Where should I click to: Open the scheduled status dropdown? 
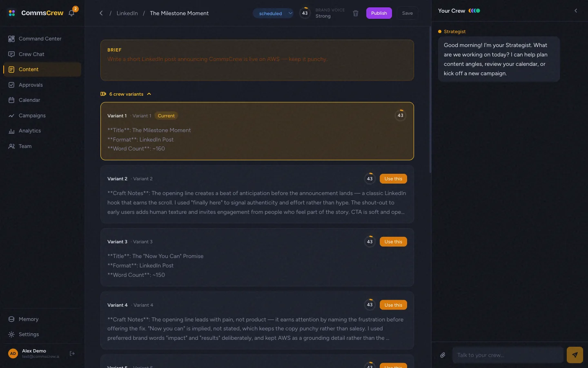click(x=273, y=13)
